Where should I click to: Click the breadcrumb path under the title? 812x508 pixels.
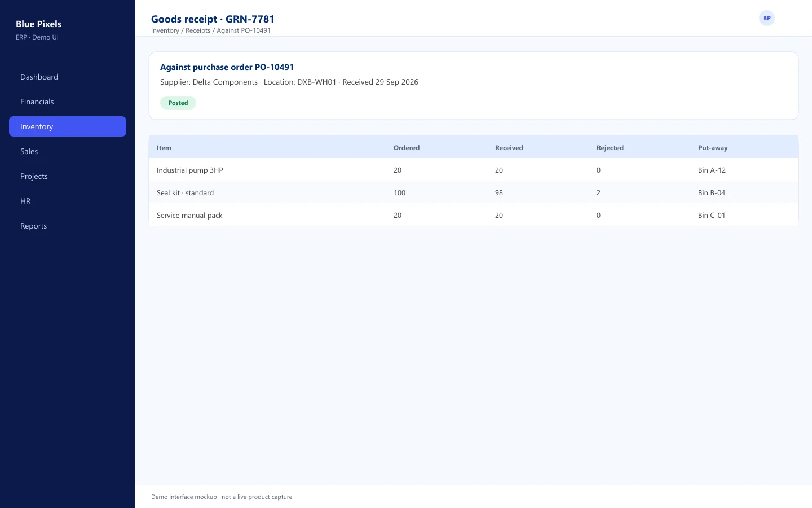coord(211,30)
